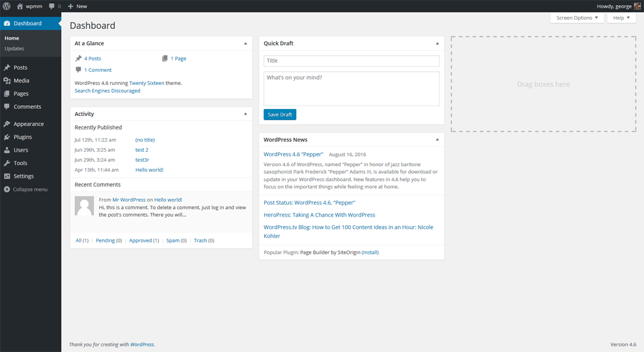
Task: Open the test3r post link
Action: 142,160
